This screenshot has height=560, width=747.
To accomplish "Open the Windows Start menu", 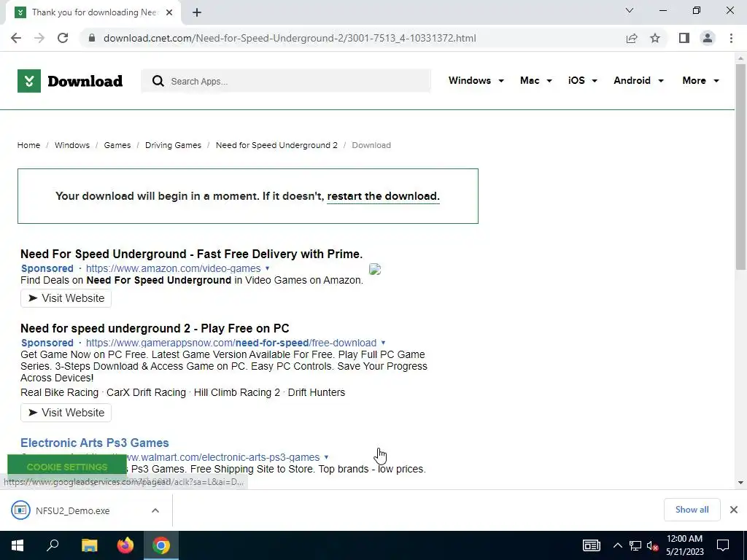I will tap(18, 545).
